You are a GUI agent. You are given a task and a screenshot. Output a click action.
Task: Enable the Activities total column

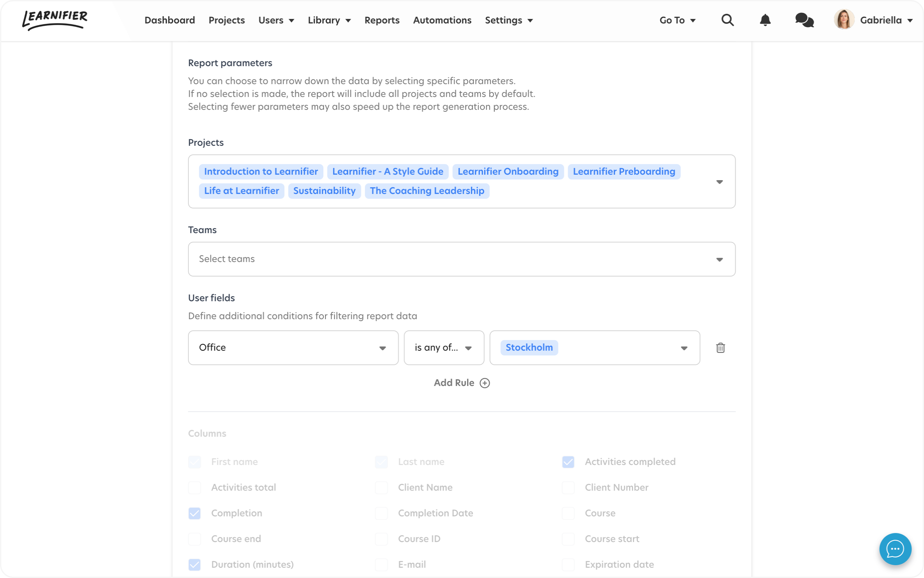194,487
